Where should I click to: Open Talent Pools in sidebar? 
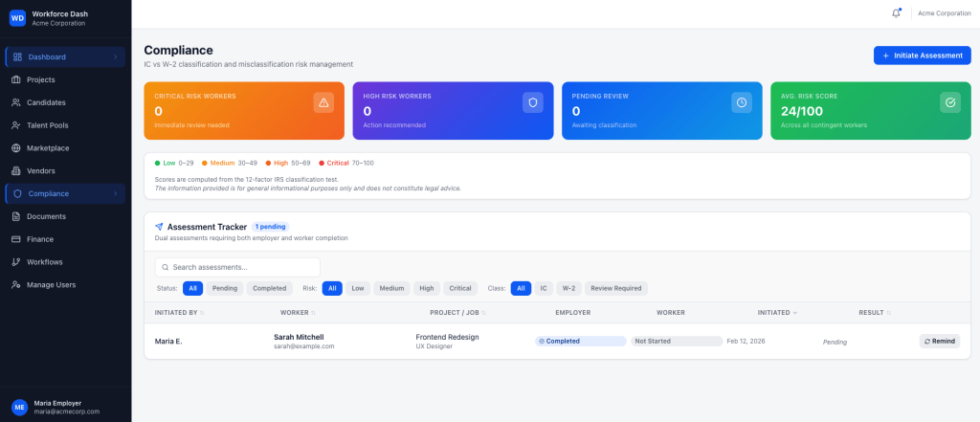[47, 125]
